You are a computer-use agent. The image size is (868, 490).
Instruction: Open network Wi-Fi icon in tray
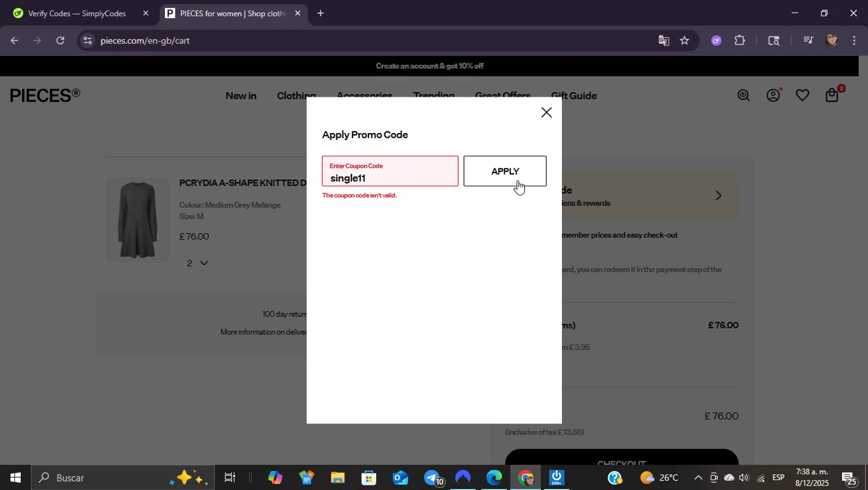point(760,478)
